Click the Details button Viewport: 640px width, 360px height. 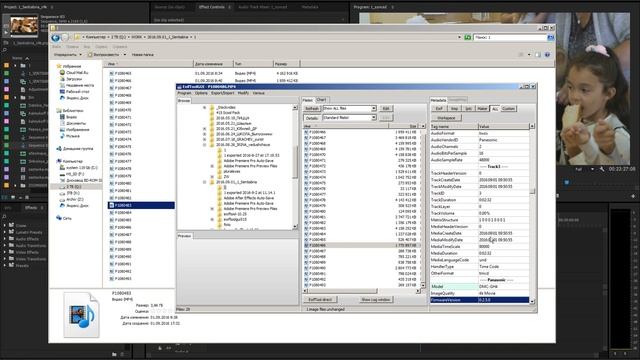(312, 118)
